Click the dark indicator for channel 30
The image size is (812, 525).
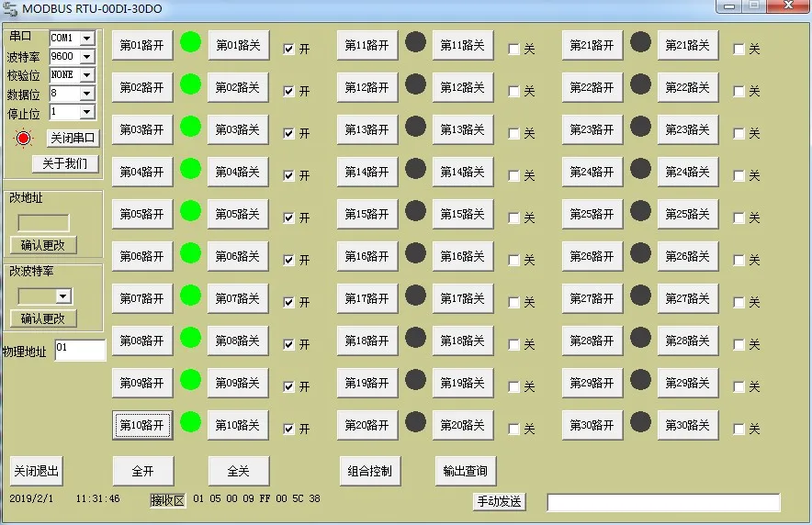(x=640, y=421)
